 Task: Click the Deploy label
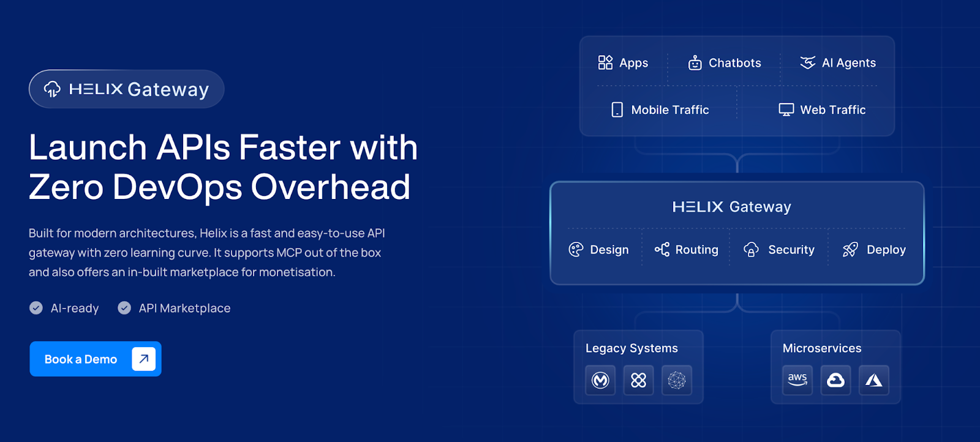(886, 250)
